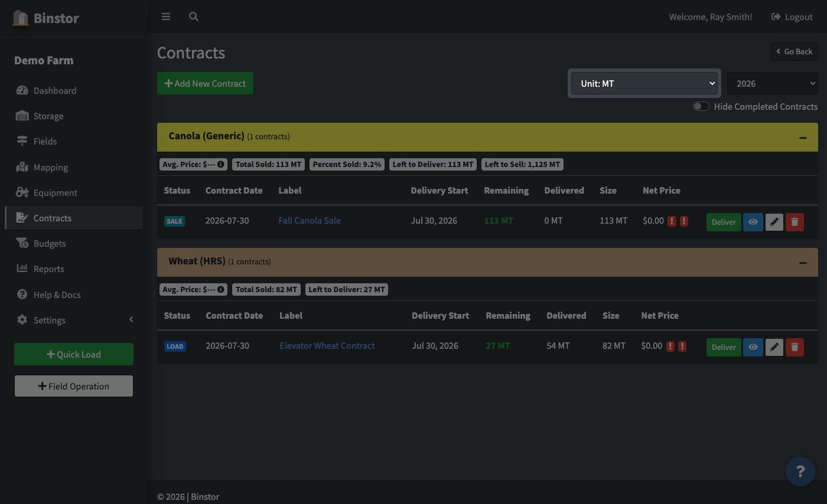Toggle Hide Completed Contracts switch
Screen dimensions: 827x504
click(701, 106)
